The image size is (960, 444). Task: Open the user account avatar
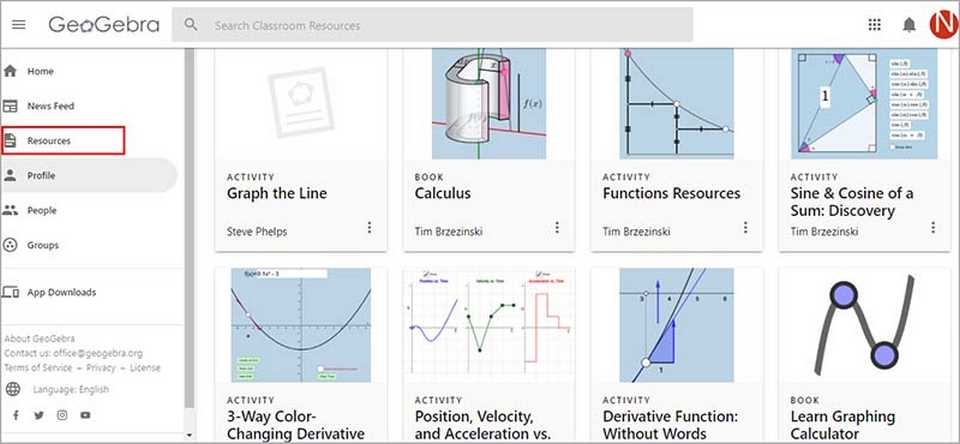pos(942,25)
